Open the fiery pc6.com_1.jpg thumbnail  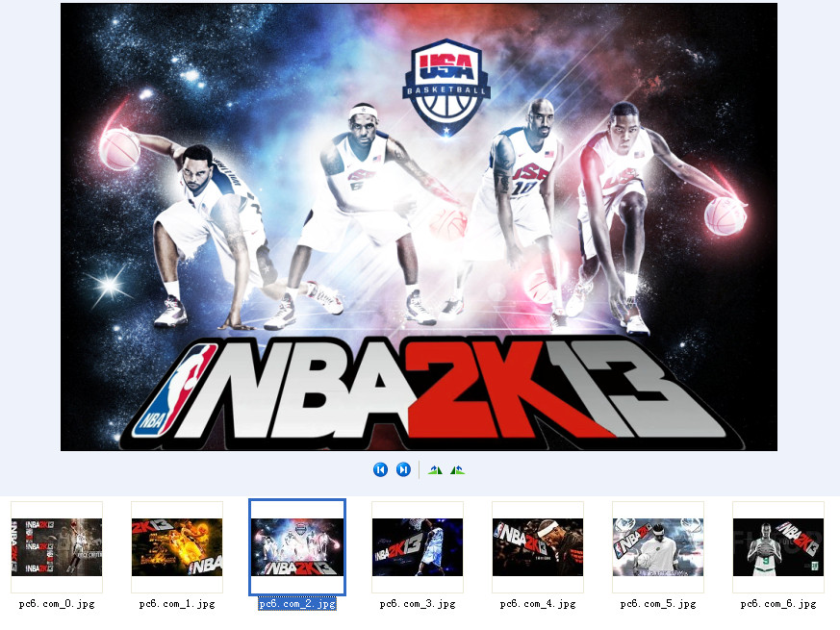coord(177,547)
